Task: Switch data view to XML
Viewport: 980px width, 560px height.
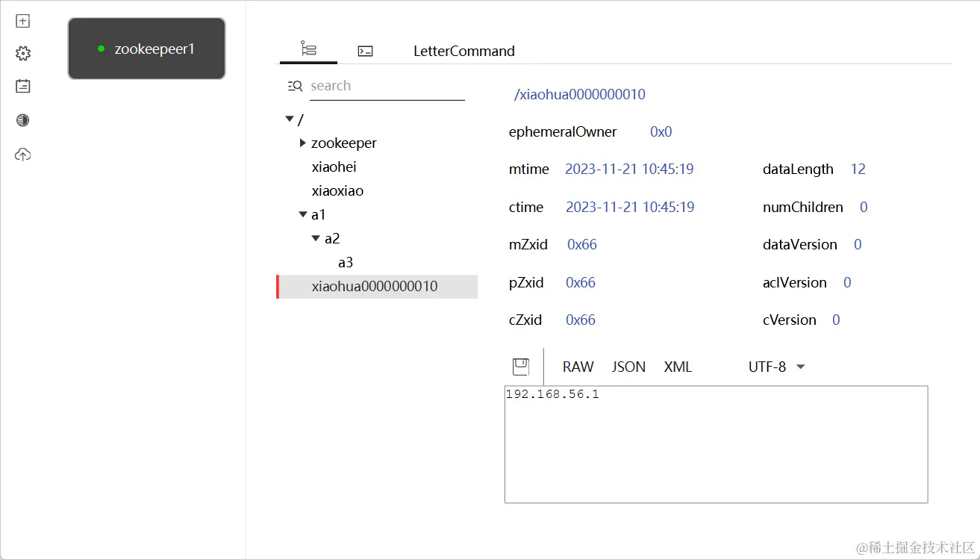Action: (x=678, y=367)
